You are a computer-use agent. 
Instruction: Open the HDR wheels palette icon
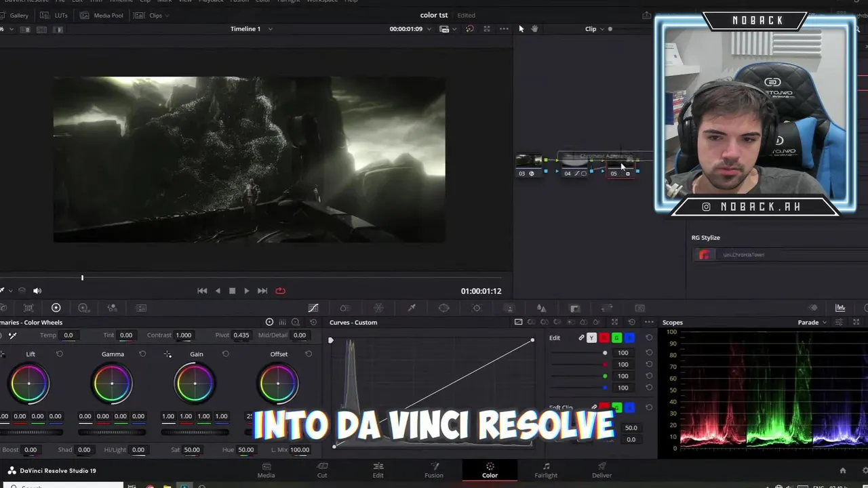[84, 308]
